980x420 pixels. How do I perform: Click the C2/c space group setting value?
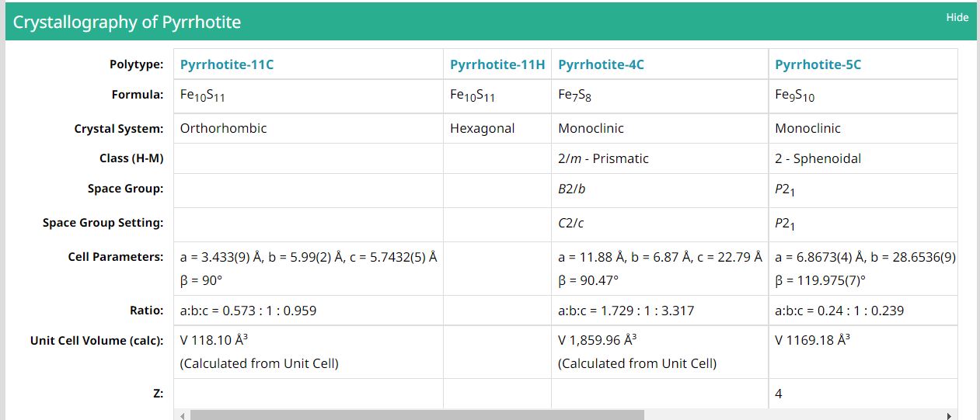click(571, 223)
